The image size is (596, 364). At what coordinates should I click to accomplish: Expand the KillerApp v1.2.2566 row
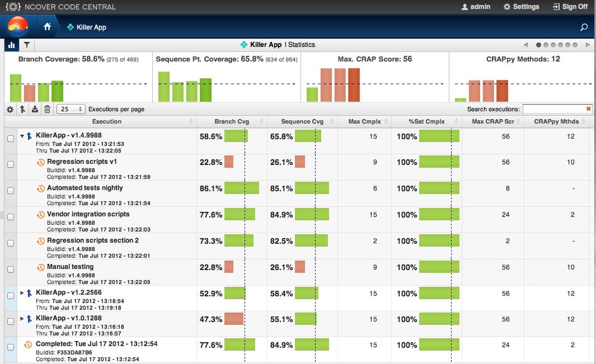point(22,292)
